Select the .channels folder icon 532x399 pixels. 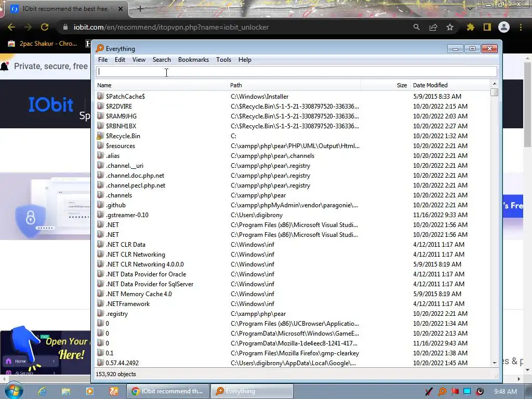coord(100,195)
